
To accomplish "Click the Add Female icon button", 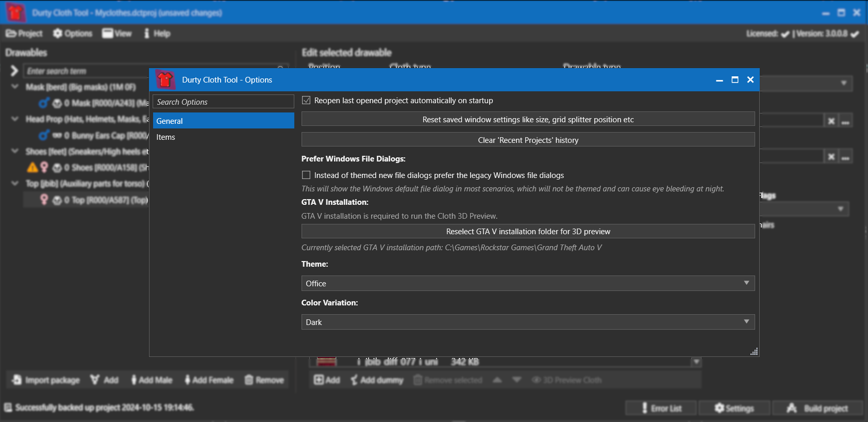I will tap(188, 380).
